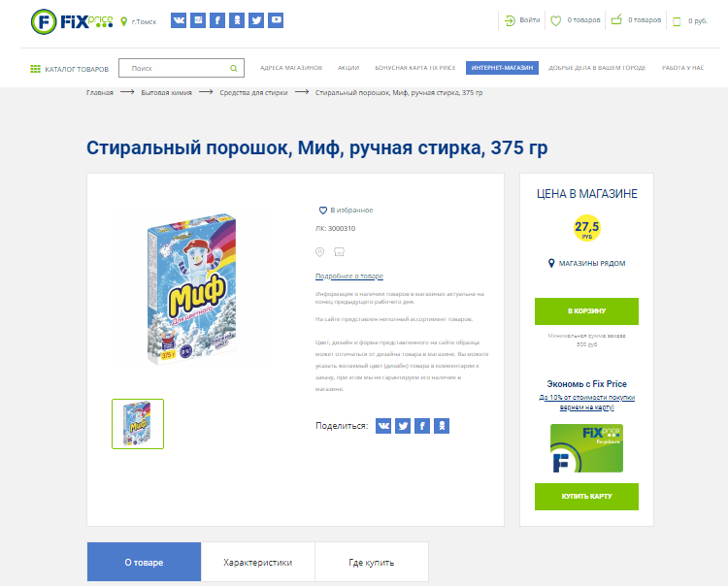Open Интернет-магазин menu item

[502, 68]
